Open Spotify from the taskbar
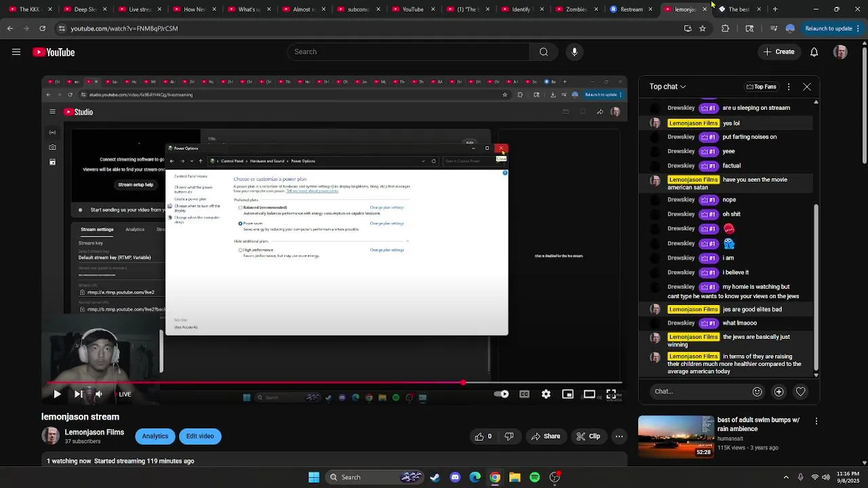 tap(535, 477)
